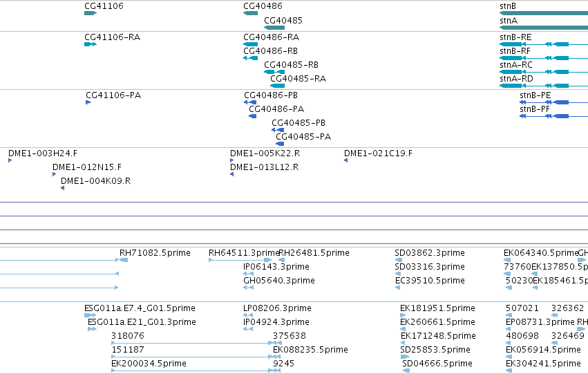Viewport: 588px width, 374px height.
Task: Select transcript CG40485-RA
Action: click(x=298, y=79)
